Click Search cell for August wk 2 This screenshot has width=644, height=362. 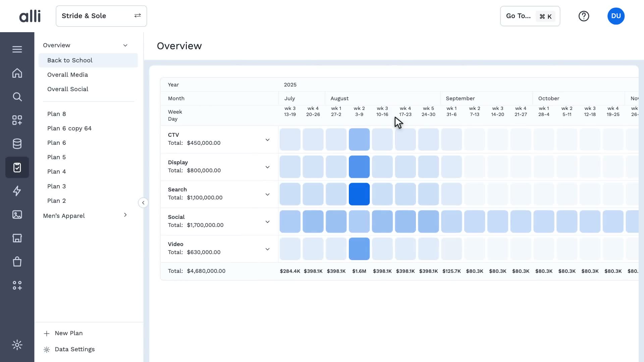[359, 194]
